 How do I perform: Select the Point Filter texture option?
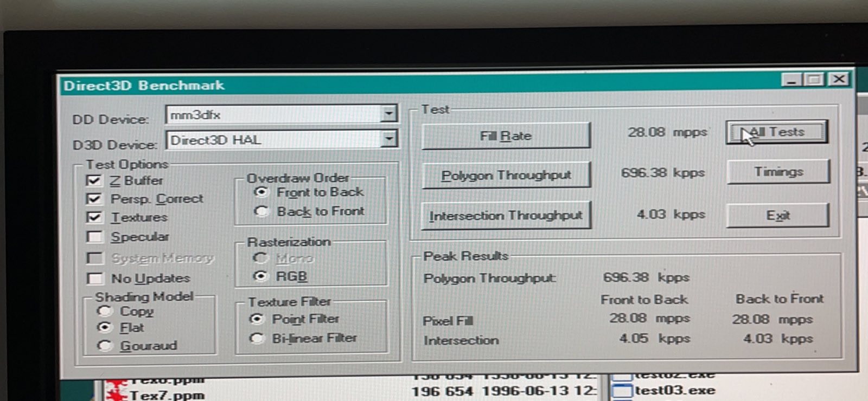256,319
